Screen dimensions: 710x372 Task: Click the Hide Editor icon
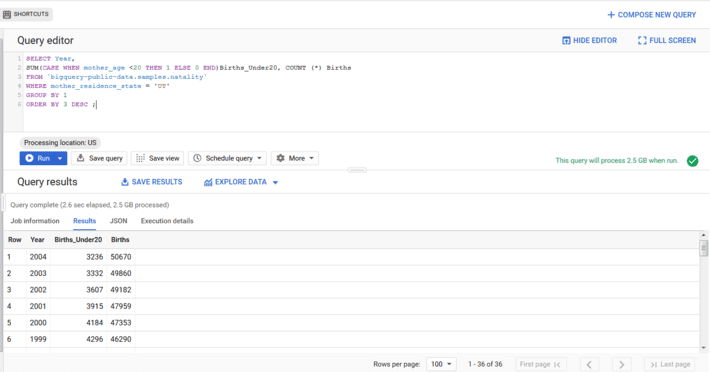[566, 40]
